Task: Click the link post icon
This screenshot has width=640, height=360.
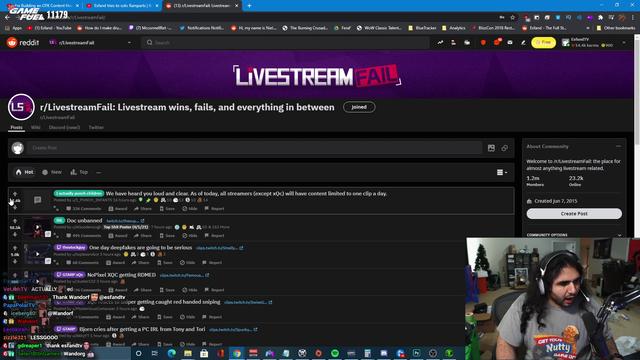Action: click(505, 148)
